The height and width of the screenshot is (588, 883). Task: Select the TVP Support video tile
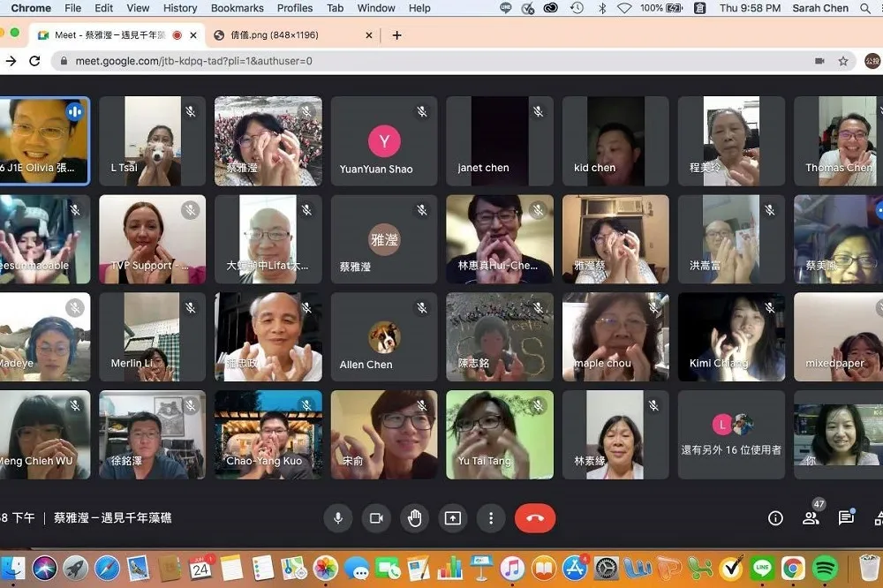click(x=152, y=238)
